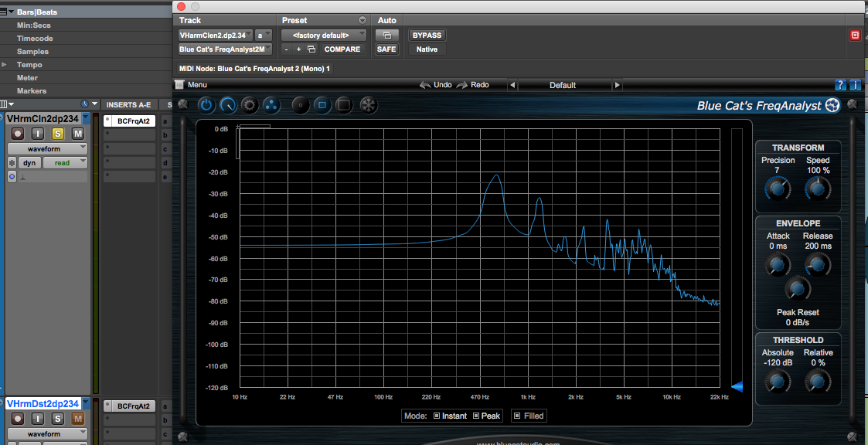Toggle the Peak mode checkbox
868x445 pixels.
coord(476,416)
